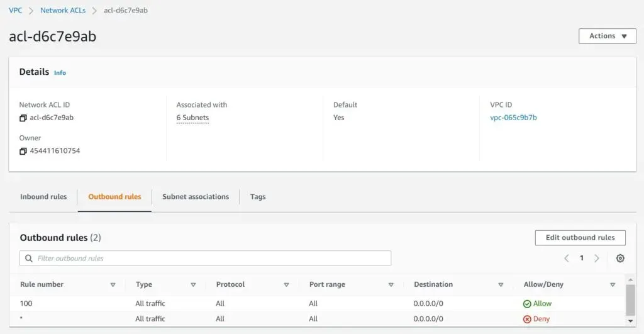Open the Tags tab
This screenshot has height=334, width=644.
click(258, 197)
